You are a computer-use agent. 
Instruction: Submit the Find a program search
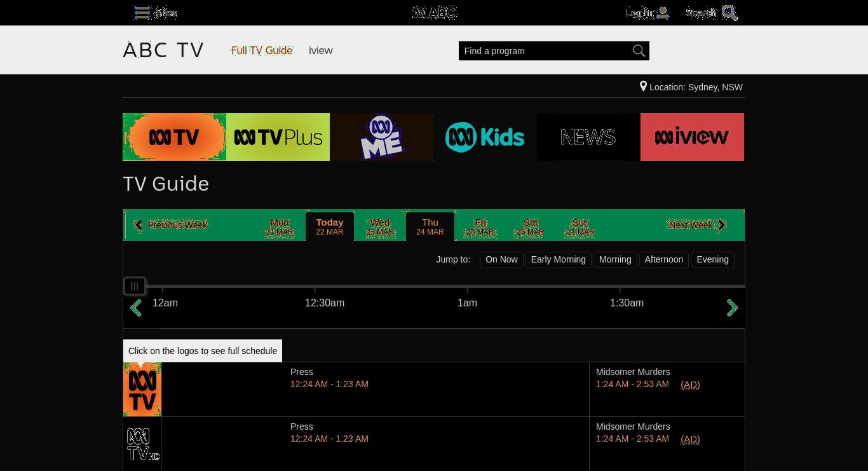click(639, 51)
